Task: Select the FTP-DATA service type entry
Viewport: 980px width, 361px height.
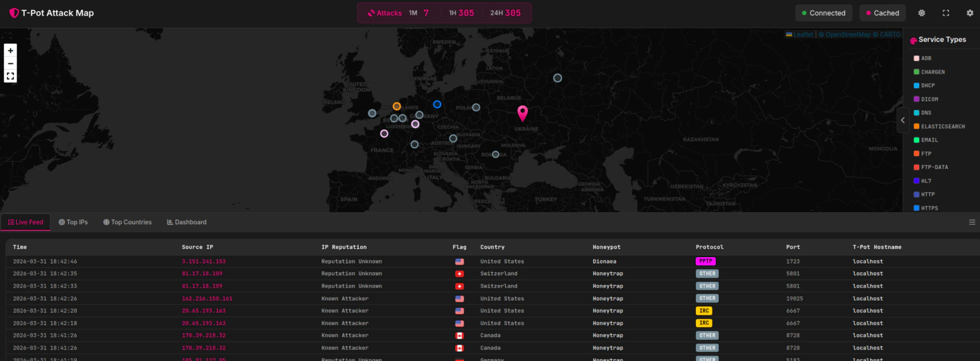Action: coord(931,167)
